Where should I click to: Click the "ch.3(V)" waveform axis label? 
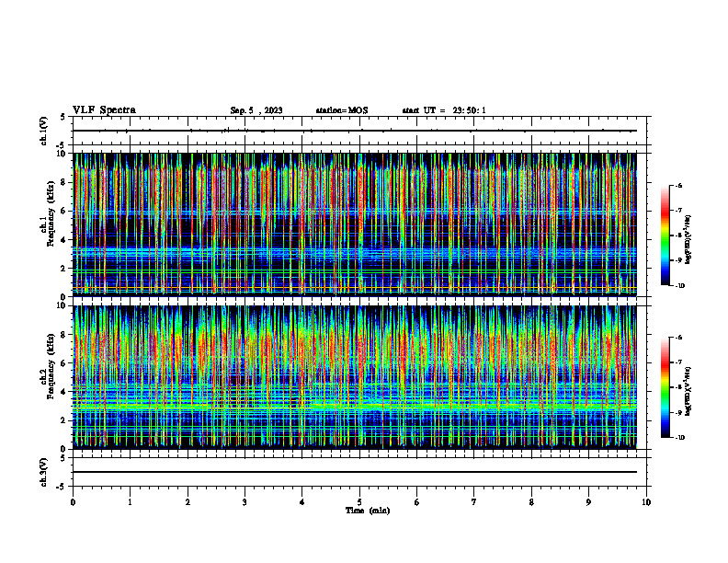pyautogui.click(x=44, y=473)
